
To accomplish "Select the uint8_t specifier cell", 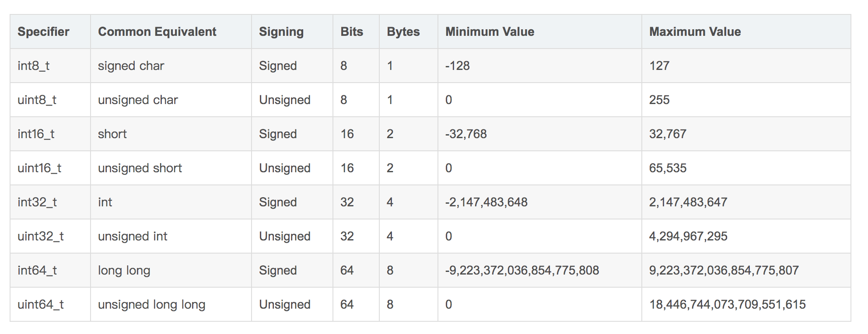I will point(37,100).
